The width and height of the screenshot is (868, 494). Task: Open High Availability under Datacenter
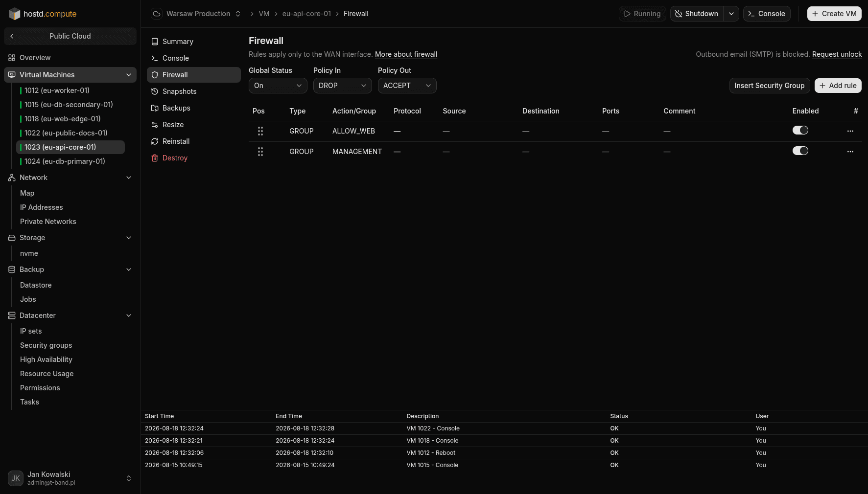(x=46, y=359)
